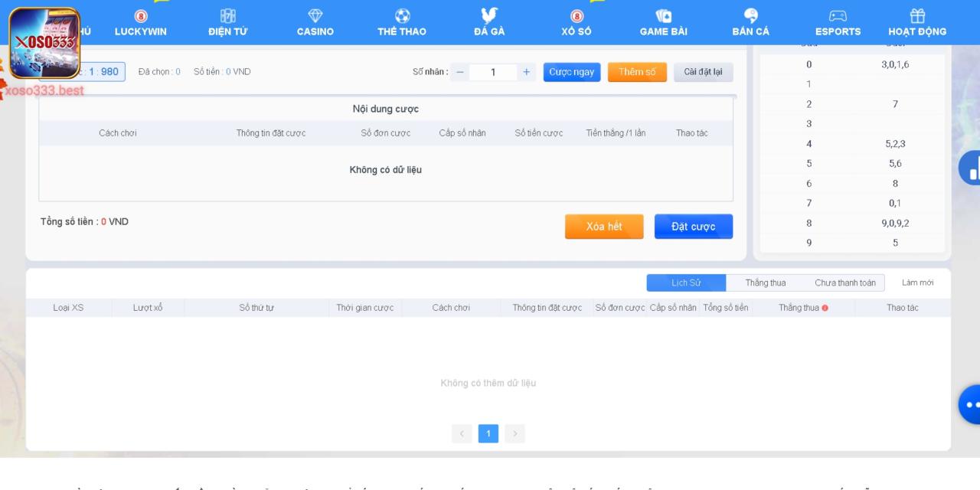Click the red info icon beside Thắng thua
This screenshot has height=490, width=980.
point(825,308)
